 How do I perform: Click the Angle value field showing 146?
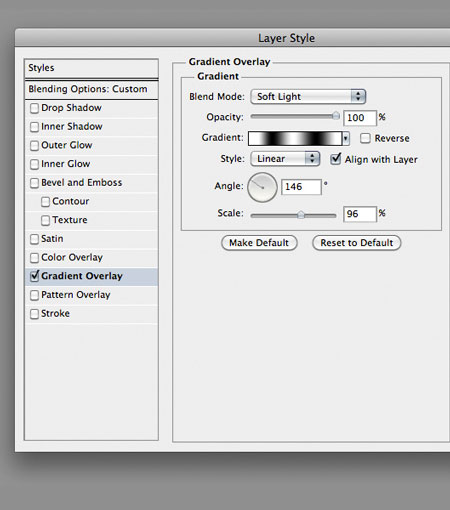pos(301,187)
